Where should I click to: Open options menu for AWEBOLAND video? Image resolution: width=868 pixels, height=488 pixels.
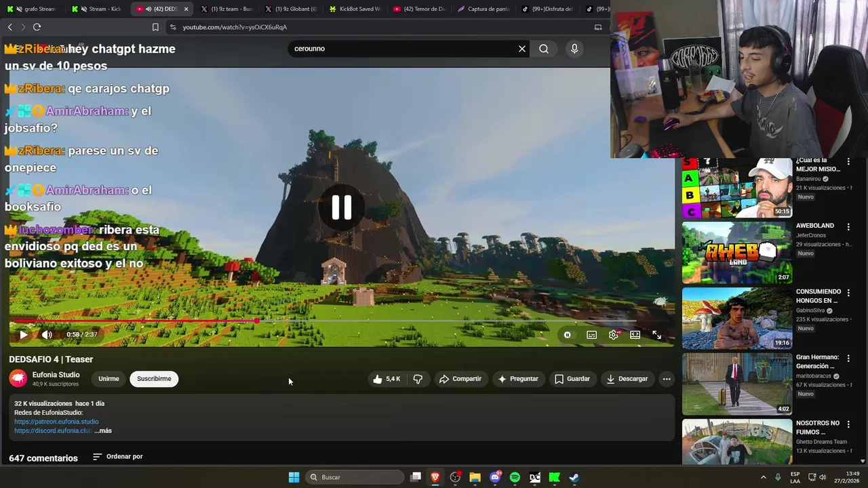pyautogui.click(x=848, y=226)
